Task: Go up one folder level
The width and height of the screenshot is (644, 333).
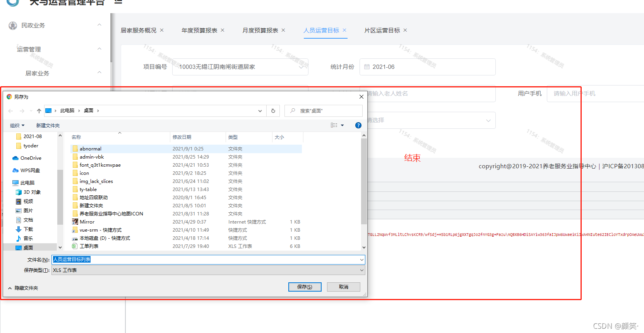Action: [39, 111]
